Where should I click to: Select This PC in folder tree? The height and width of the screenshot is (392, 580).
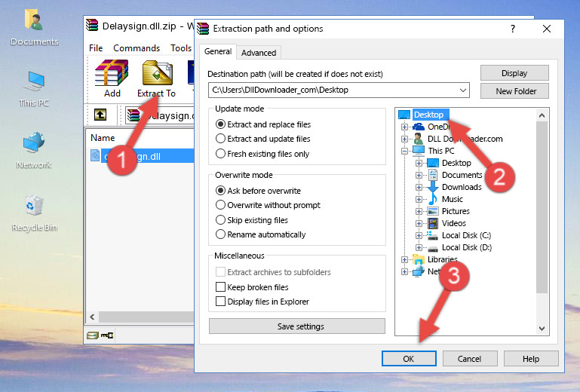pyautogui.click(x=441, y=151)
